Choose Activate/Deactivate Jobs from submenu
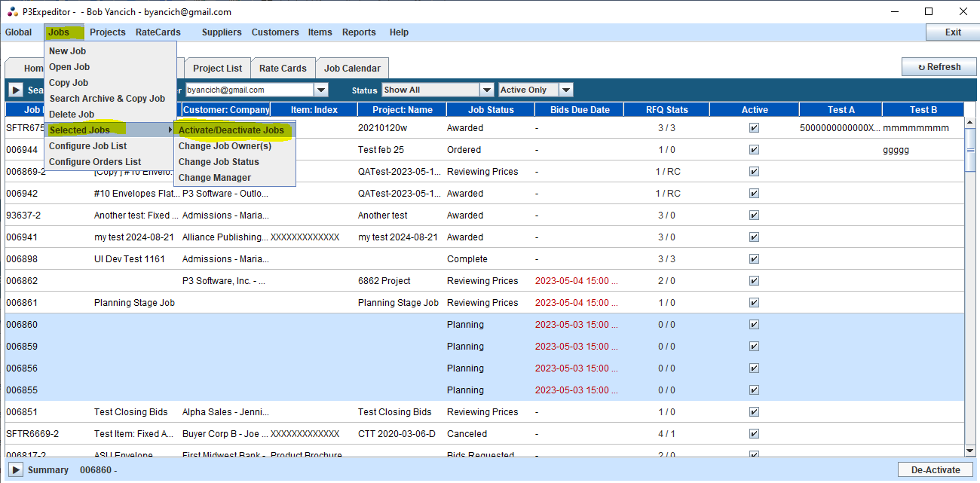This screenshot has width=980, height=483. coord(231,130)
